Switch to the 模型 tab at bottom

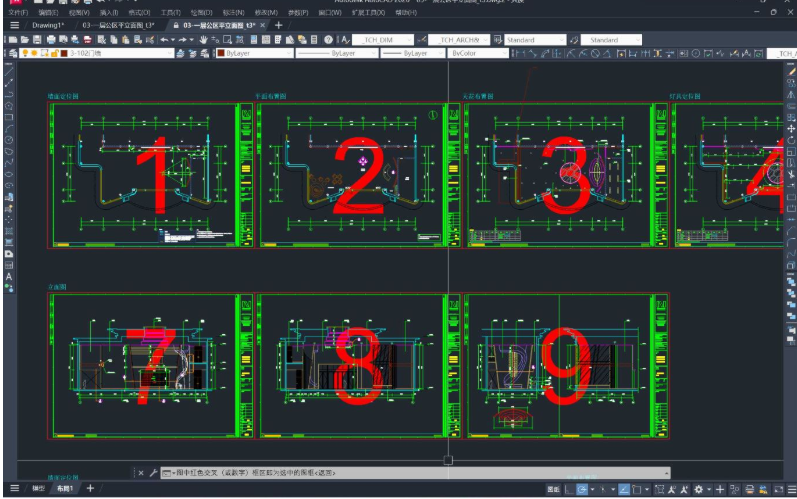point(39,488)
